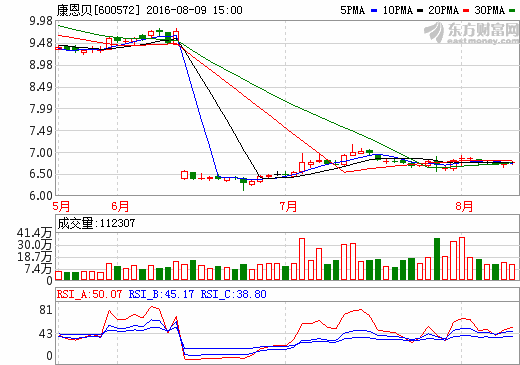The width and height of the screenshot is (520, 365).
Task: Click the 9.48 price axis label
Action: 41,43
